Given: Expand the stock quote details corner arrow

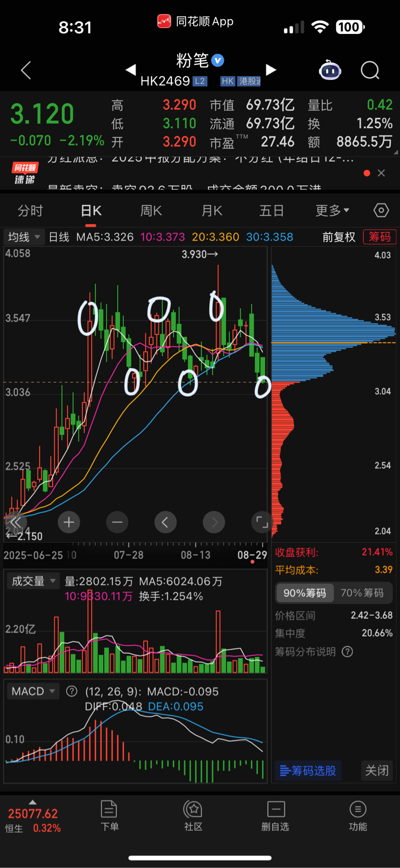Looking at the screenshot, I should tap(395, 152).
